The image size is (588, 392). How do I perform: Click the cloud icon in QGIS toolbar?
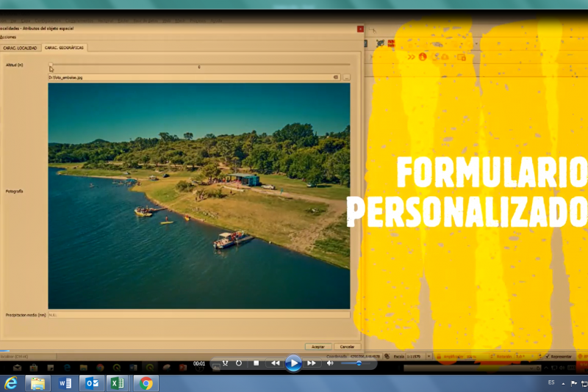coord(445,57)
